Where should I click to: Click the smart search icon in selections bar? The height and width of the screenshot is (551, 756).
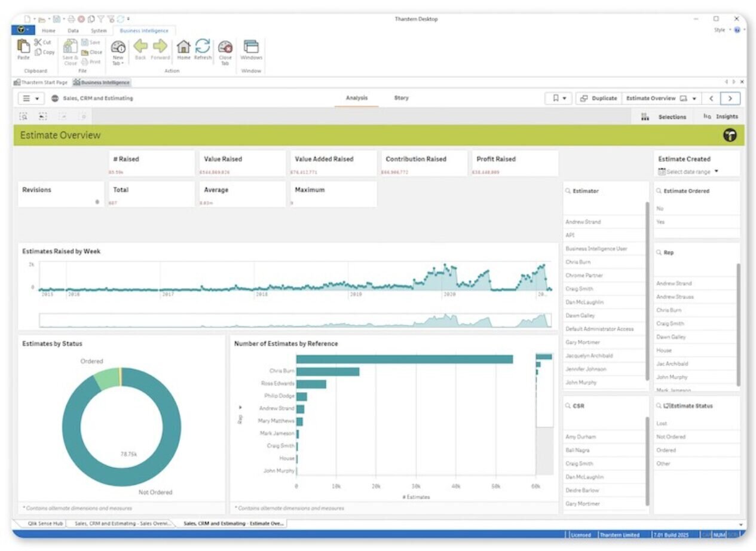[23, 117]
